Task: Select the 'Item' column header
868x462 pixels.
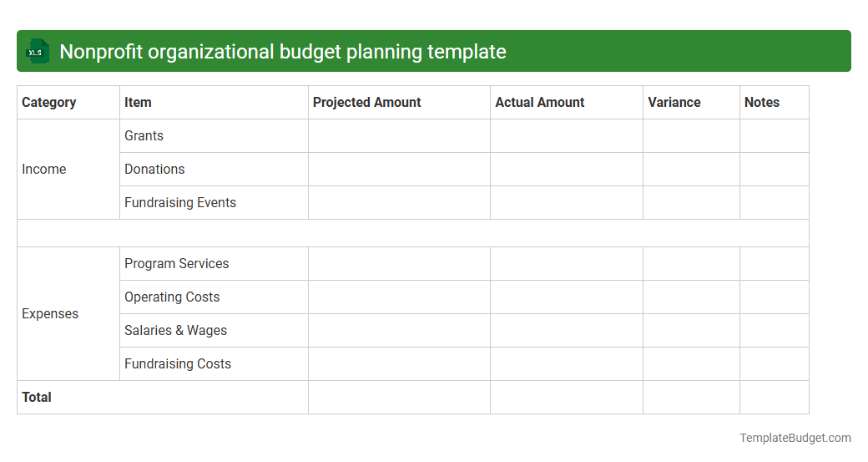Action: click(214, 103)
